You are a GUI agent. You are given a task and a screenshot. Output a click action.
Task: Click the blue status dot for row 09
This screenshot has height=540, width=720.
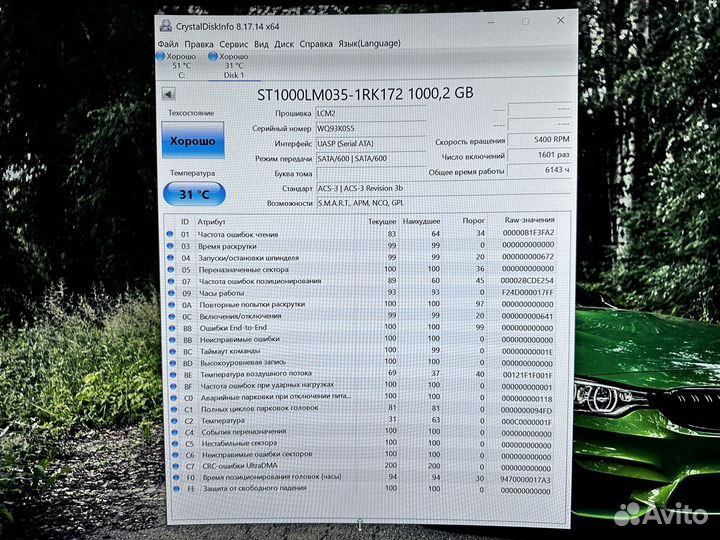pyautogui.click(x=171, y=293)
